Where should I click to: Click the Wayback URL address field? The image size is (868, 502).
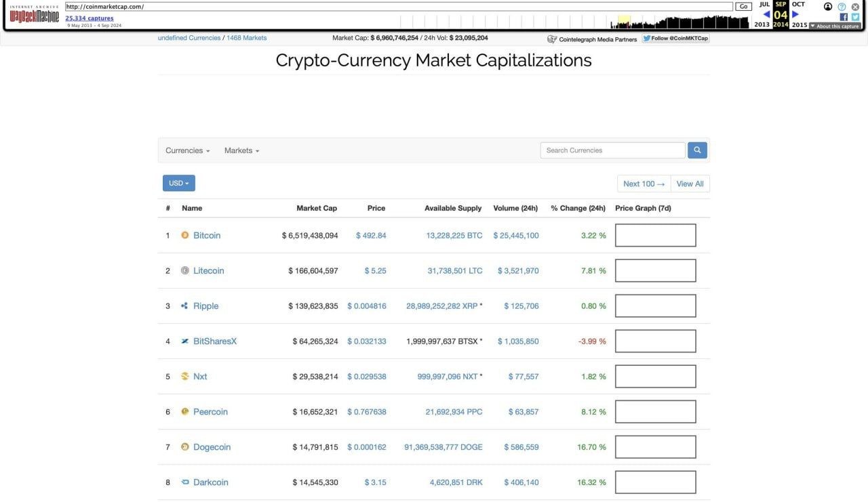point(399,7)
